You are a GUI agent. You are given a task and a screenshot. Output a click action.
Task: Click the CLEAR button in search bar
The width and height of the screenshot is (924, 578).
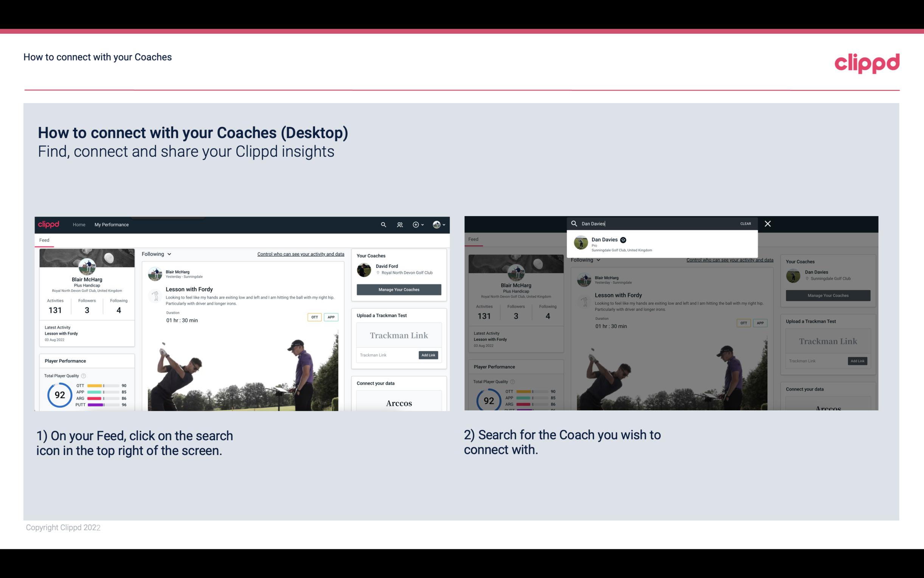pos(746,223)
